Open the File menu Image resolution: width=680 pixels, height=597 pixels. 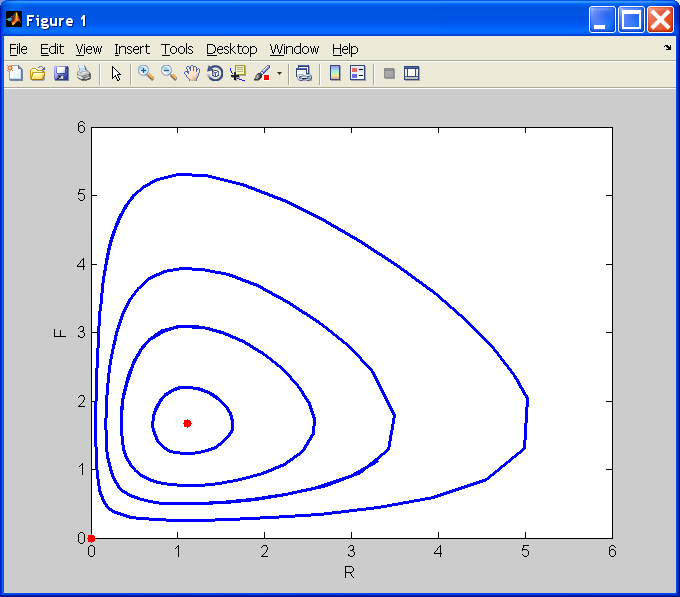[x=18, y=49]
